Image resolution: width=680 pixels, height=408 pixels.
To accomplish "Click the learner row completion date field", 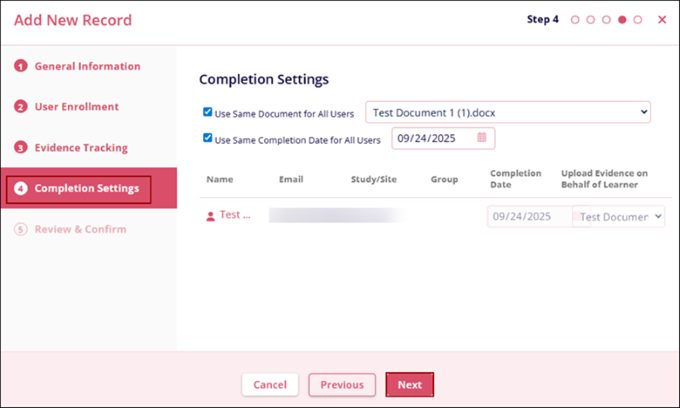I will pos(529,216).
